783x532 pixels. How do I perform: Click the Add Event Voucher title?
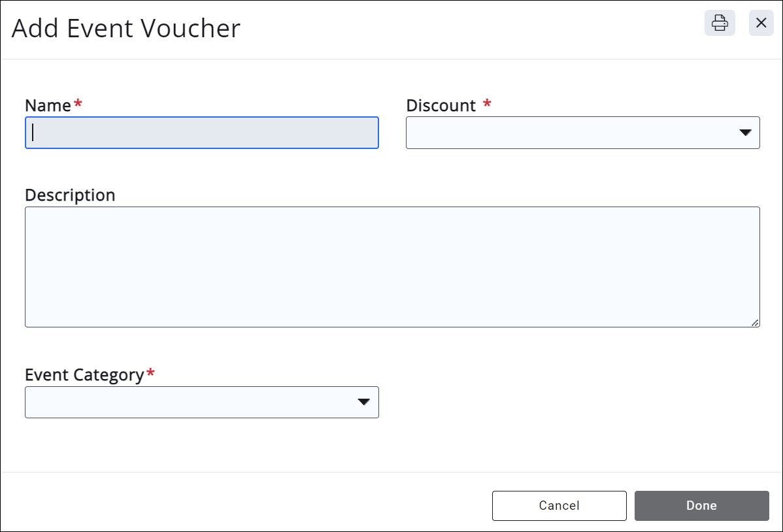tap(126, 28)
